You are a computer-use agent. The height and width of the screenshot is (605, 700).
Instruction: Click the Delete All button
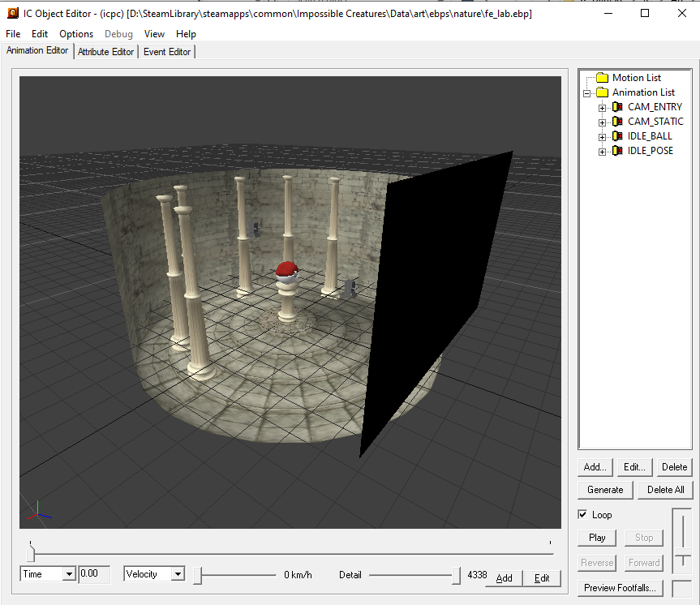pos(665,490)
